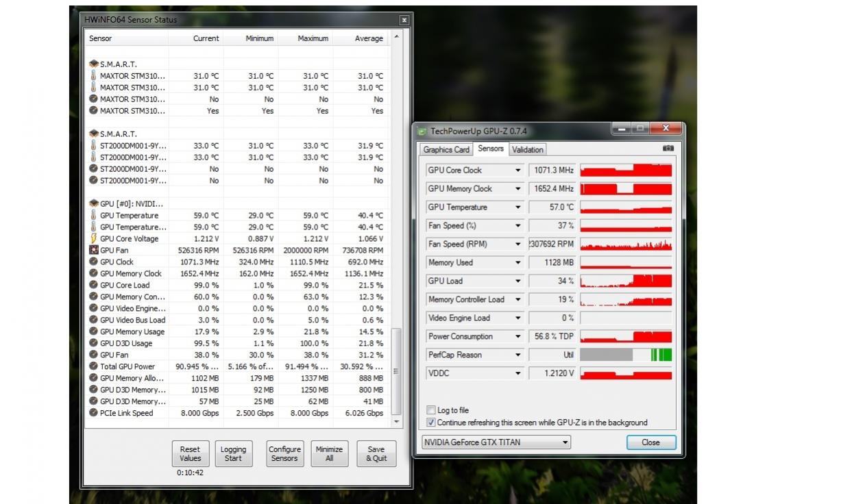Click the S.M.A.R.T. drive icon above MAXTOR rows

coord(94,64)
